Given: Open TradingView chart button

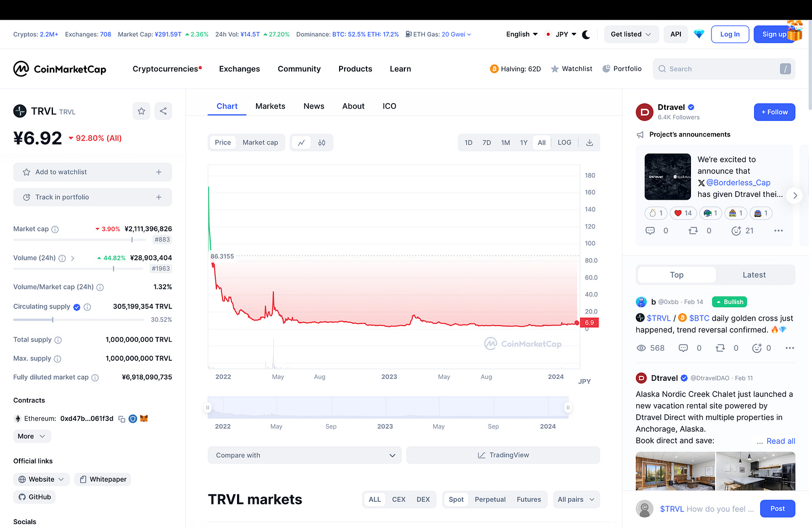Looking at the screenshot, I should [x=503, y=456].
